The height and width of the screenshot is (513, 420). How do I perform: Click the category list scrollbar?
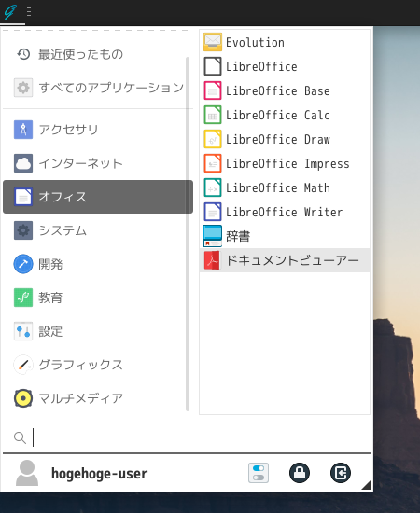tap(188, 234)
